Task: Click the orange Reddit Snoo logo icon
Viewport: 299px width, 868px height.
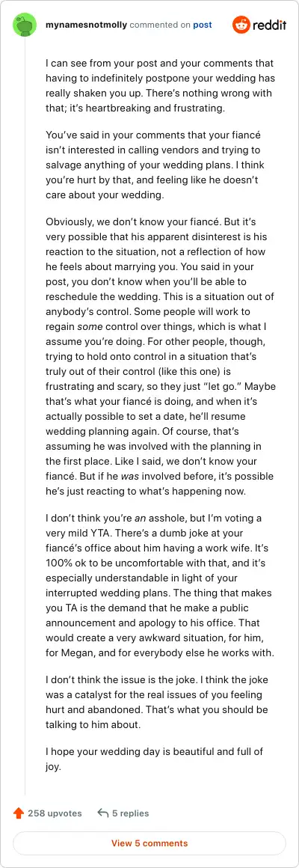Action: 241,25
